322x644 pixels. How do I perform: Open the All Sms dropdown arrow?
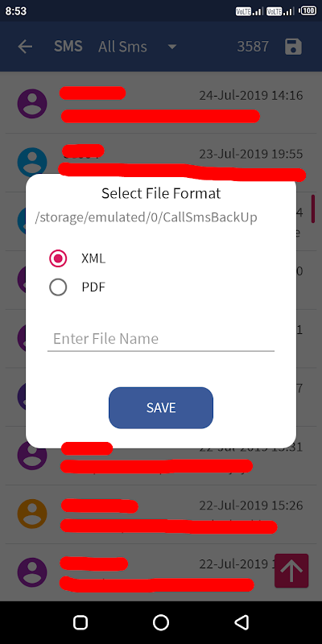click(172, 47)
